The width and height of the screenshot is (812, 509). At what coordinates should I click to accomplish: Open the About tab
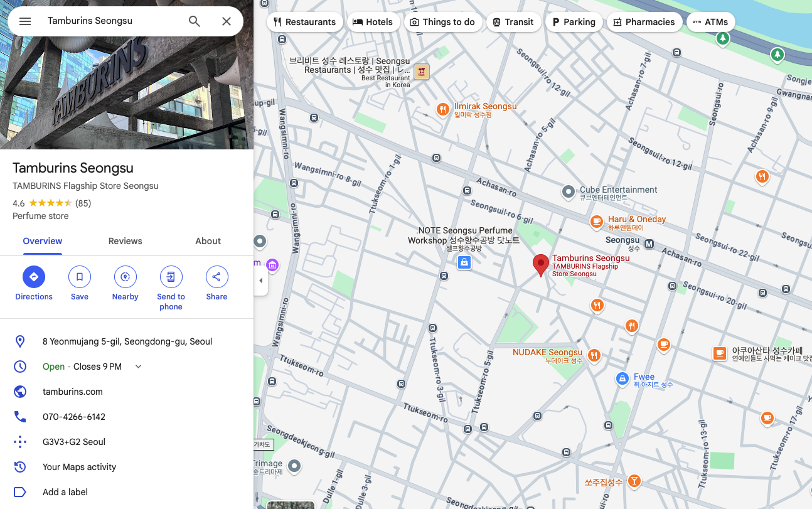pyautogui.click(x=208, y=241)
